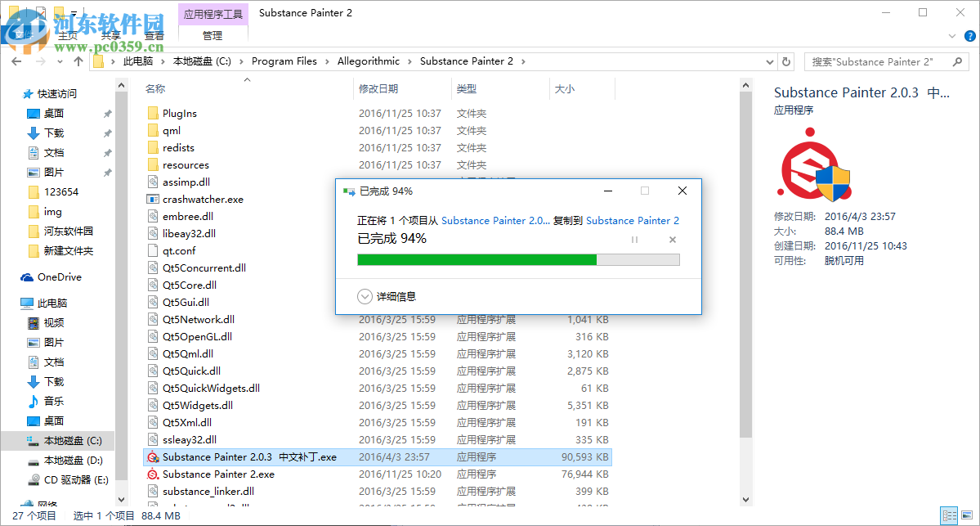Cancel the file copy operation
980x526 pixels.
click(x=673, y=240)
